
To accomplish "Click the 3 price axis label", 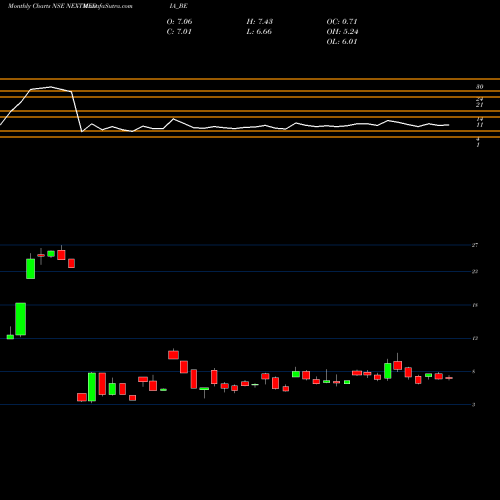I will (473, 405).
